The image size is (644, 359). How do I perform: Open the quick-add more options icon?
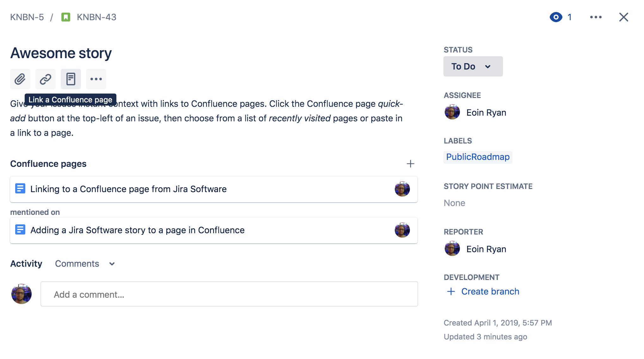(x=96, y=79)
